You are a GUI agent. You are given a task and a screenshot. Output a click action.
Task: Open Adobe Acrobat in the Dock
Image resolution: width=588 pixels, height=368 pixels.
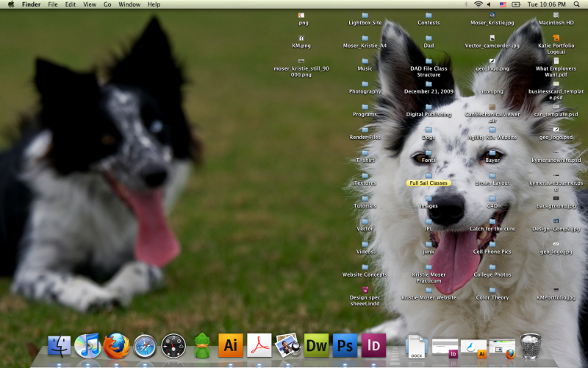[259, 344]
